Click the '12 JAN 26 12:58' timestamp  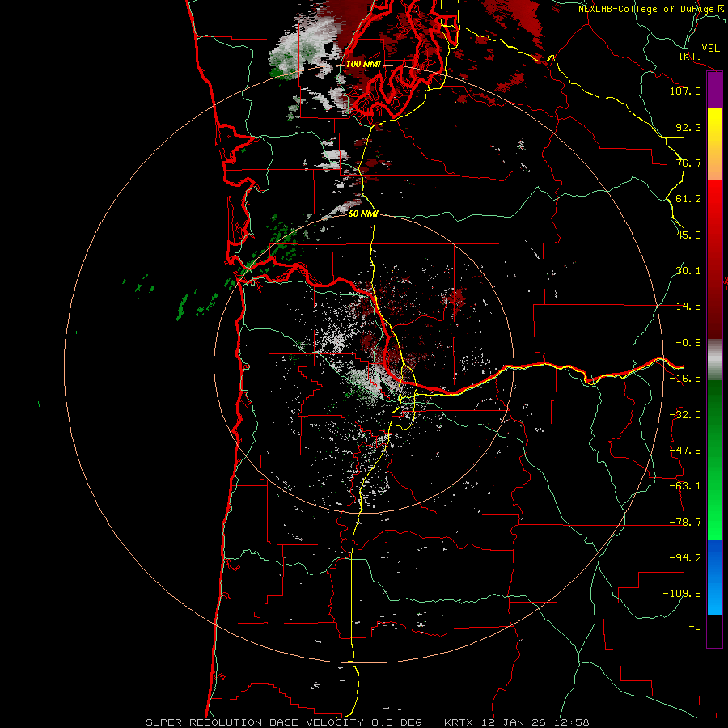(534, 722)
